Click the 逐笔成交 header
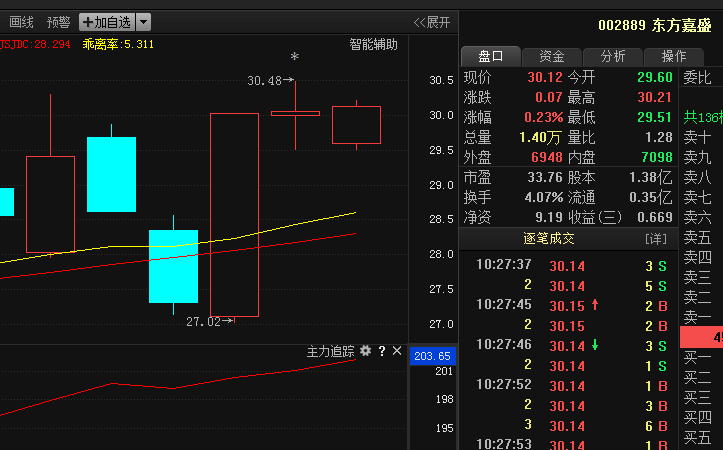723x450 pixels. [x=549, y=238]
